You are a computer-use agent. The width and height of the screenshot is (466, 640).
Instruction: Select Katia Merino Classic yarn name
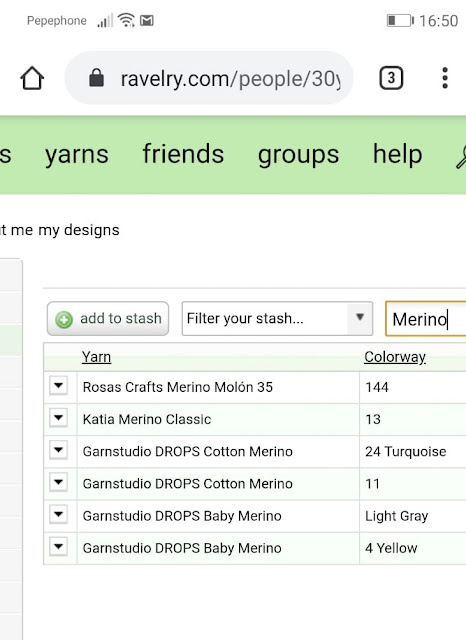tap(147, 419)
